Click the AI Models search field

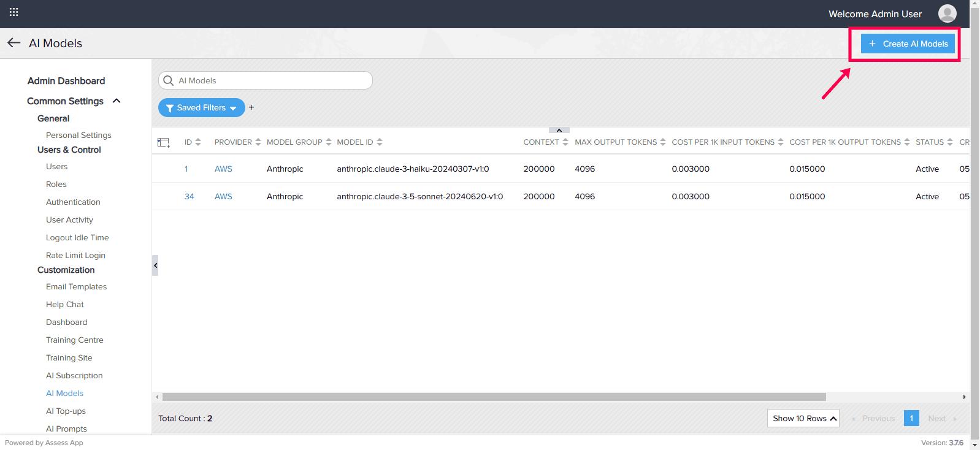pyautogui.click(x=266, y=80)
